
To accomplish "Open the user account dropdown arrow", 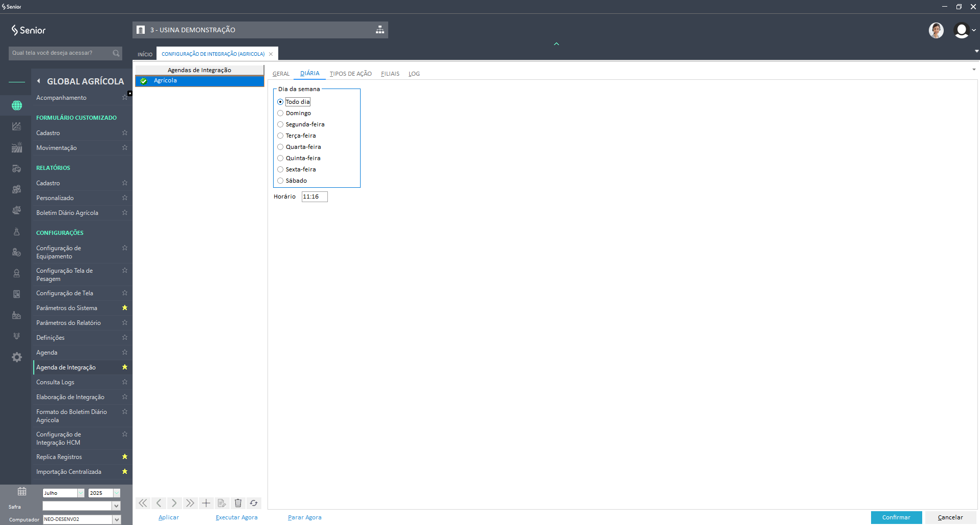I will [x=974, y=30].
